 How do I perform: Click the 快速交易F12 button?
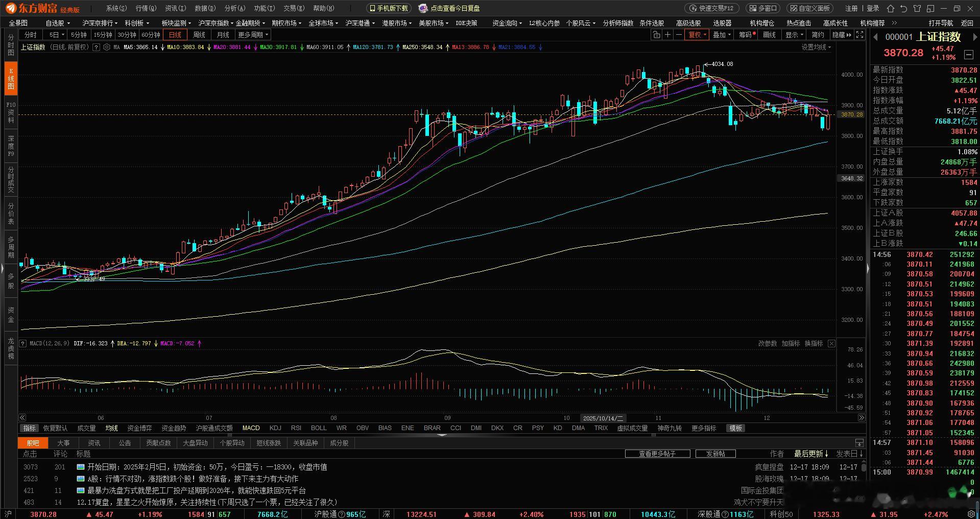click(711, 8)
